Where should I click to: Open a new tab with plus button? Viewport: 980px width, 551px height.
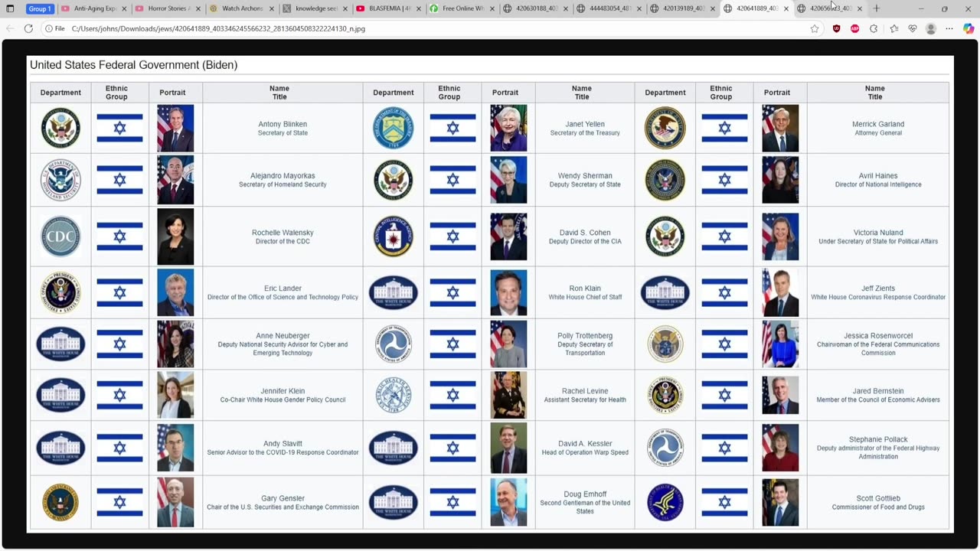click(877, 8)
